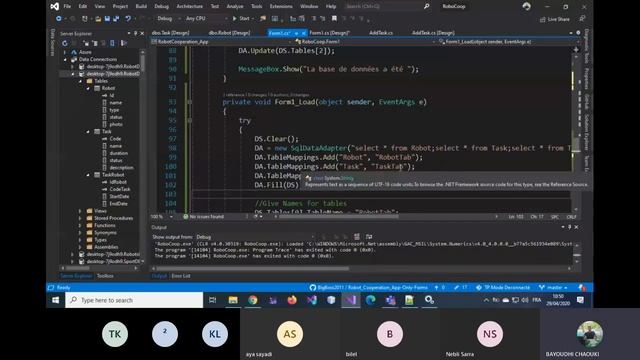This screenshot has width=640, height=360.
Task: Open File Explorer from the taskbar
Action: tap(233, 300)
